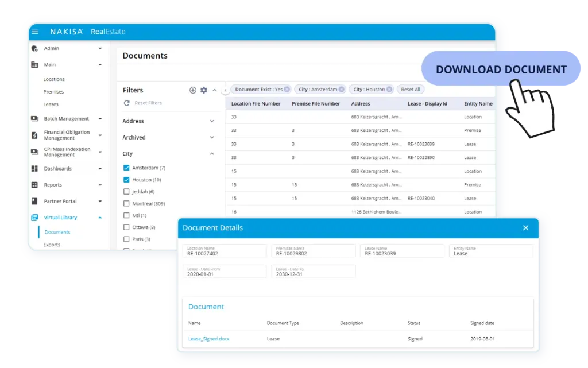Image resolution: width=588 pixels, height=368 pixels.
Task: Expand the Admin menu dropdown
Action: [100, 49]
